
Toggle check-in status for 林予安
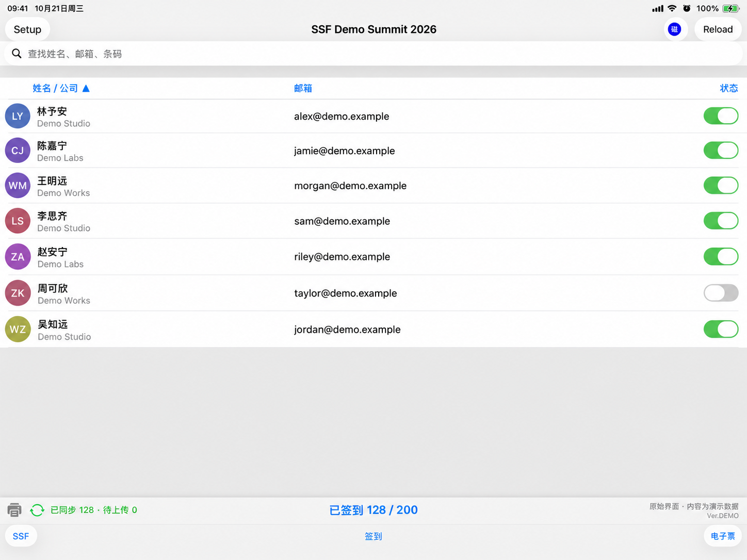(x=721, y=116)
